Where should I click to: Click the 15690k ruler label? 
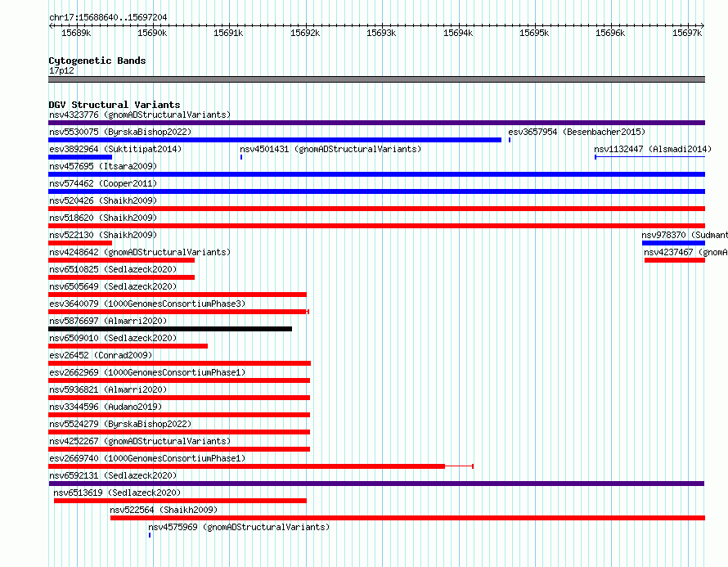(x=152, y=33)
